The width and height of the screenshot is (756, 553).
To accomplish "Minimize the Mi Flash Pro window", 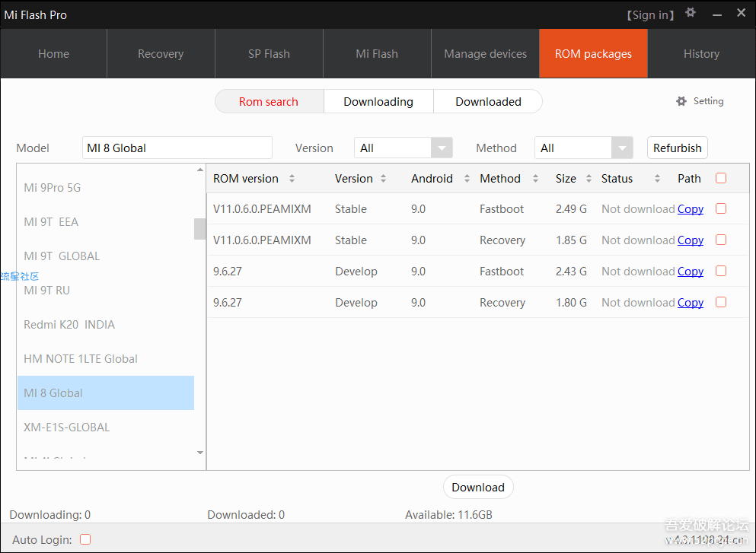I will [x=717, y=14].
